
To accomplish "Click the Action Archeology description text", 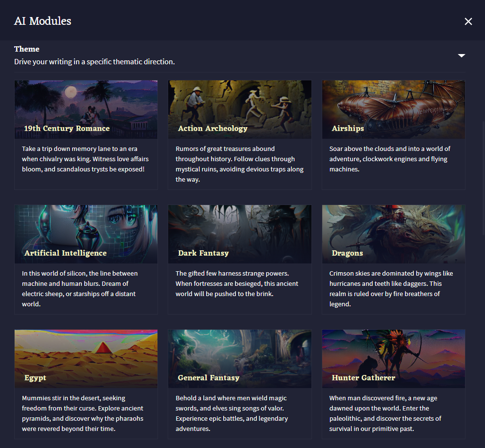I will click(239, 164).
